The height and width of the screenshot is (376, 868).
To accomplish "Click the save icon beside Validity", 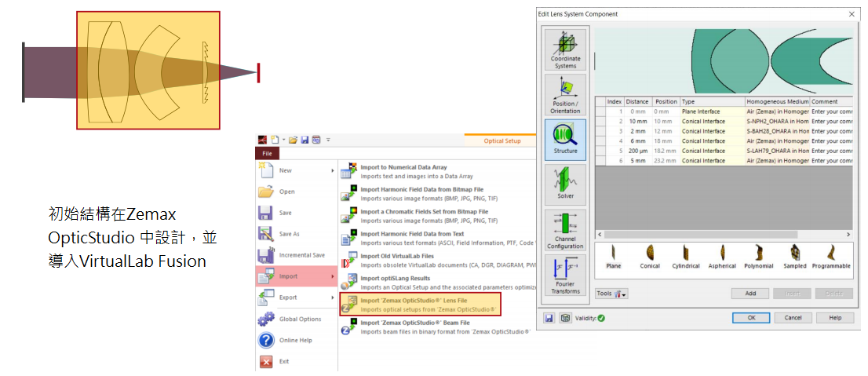I will (x=549, y=318).
